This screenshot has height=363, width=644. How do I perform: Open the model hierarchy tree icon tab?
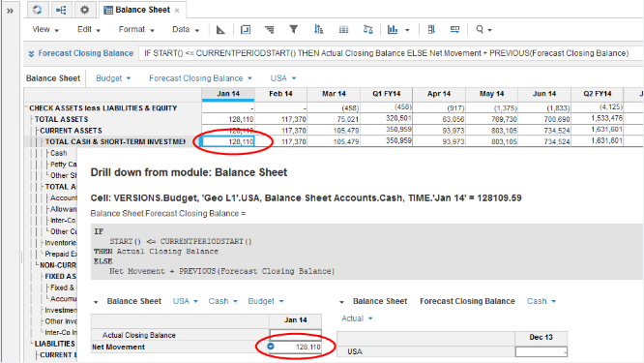coord(61,10)
